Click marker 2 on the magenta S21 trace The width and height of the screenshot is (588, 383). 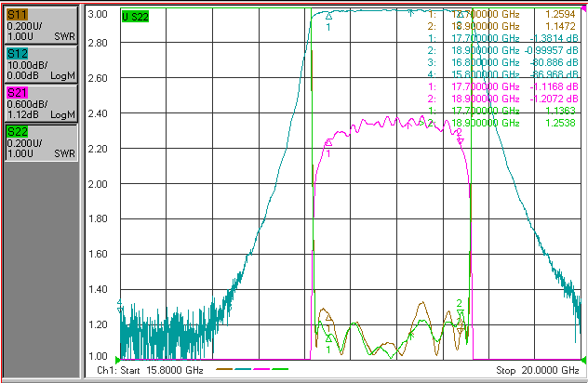[x=461, y=140]
